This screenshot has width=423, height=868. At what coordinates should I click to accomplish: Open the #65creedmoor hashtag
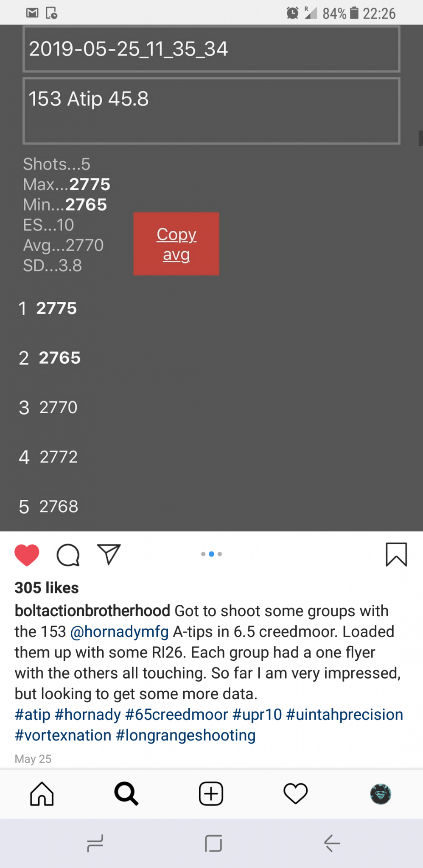[x=176, y=714]
